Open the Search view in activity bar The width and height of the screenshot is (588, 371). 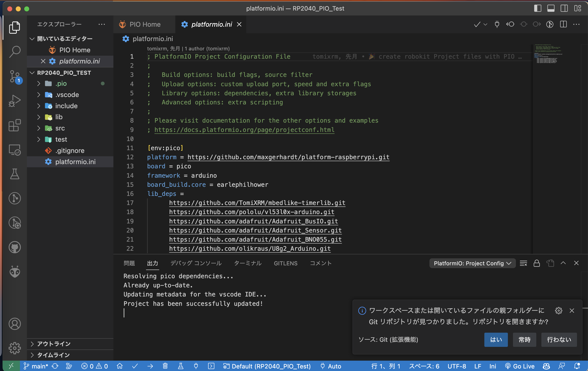point(15,51)
